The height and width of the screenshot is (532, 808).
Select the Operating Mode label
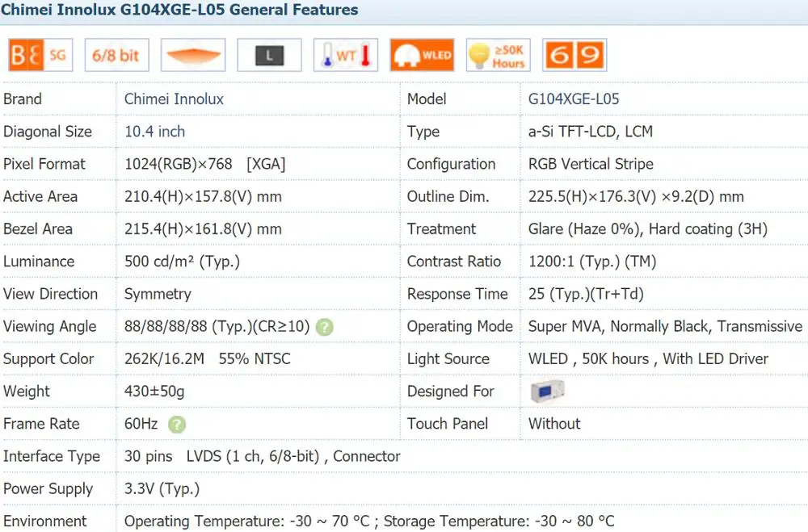click(x=461, y=326)
